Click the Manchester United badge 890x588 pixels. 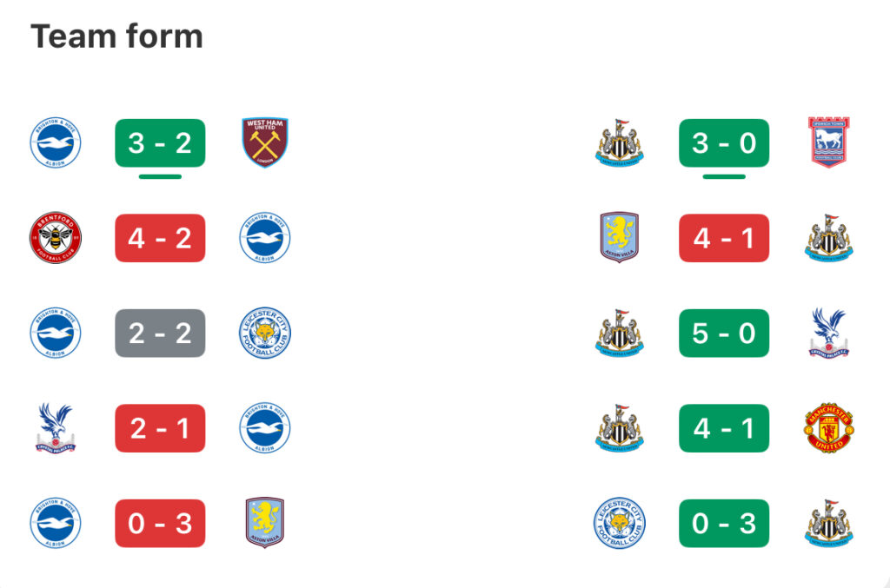click(828, 427)
